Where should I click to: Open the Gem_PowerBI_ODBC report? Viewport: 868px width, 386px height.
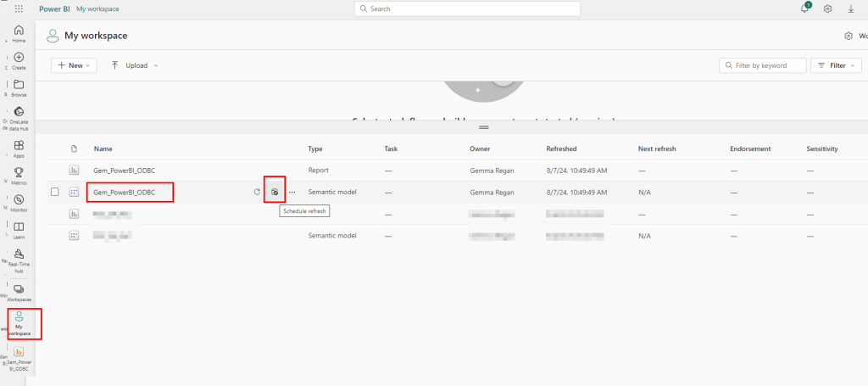point(124,171)
